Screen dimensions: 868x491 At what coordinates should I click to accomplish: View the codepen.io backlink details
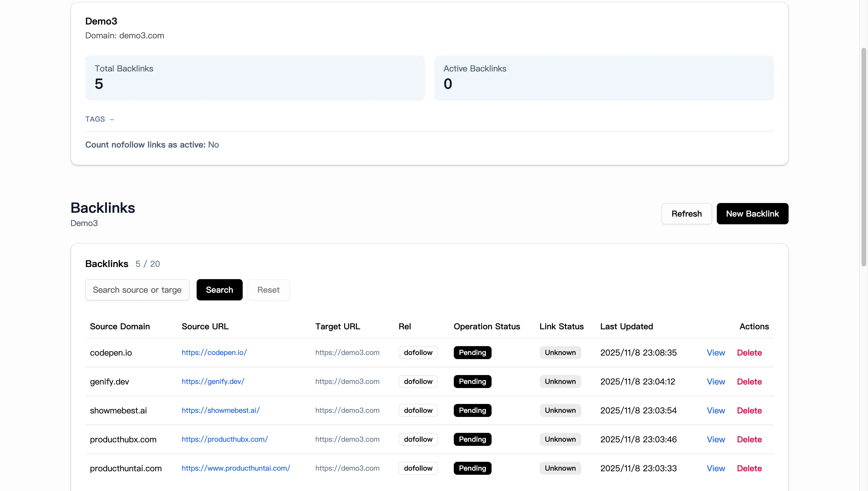coord(716,352)
